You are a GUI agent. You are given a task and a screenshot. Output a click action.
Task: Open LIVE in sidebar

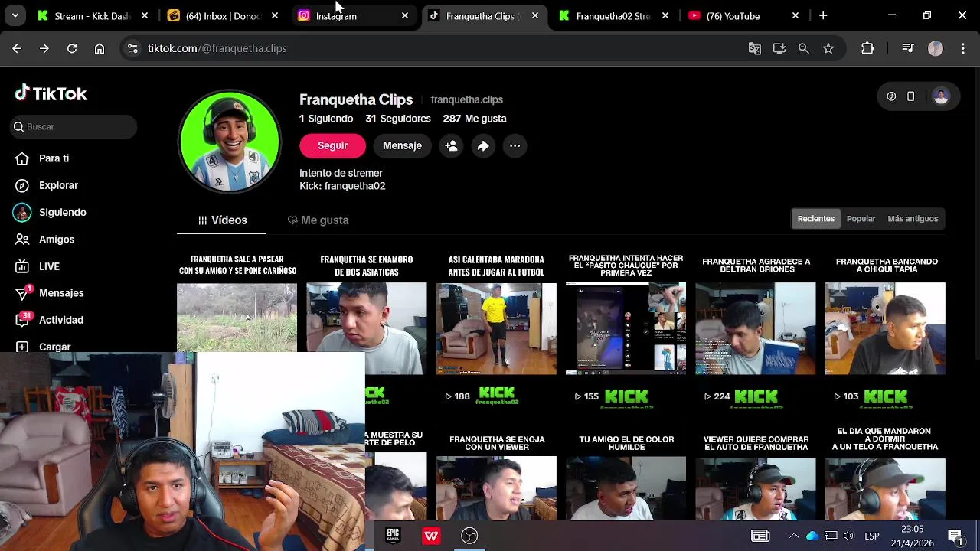[x=49, y=266]
